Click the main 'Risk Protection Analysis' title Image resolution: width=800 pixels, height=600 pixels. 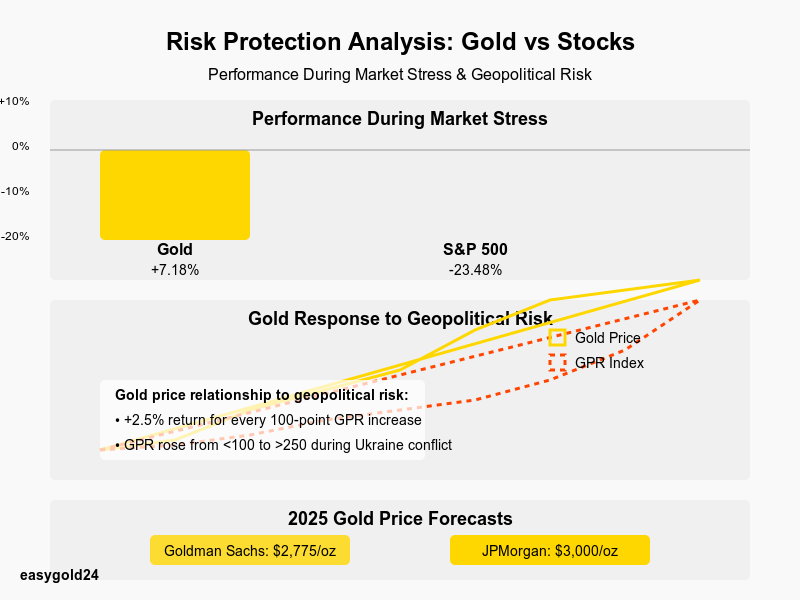(400, 42)
